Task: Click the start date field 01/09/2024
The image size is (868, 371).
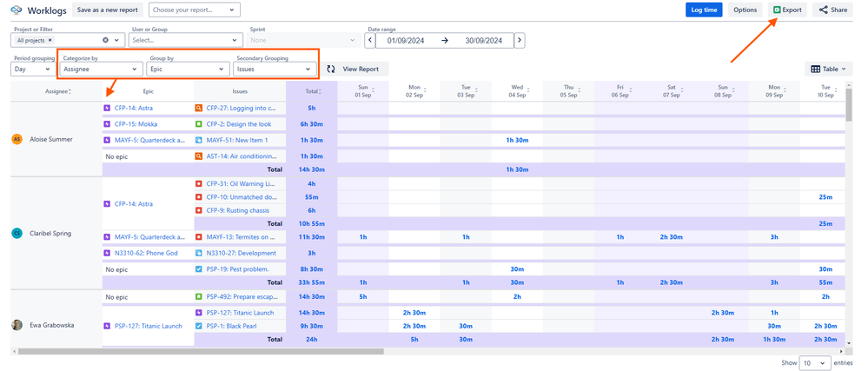Action: [x=405, y=40]
